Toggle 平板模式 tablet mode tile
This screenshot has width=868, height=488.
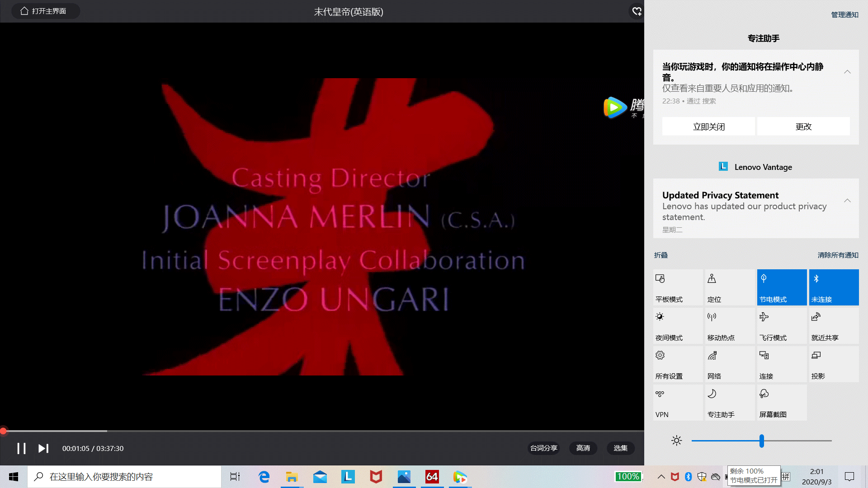(678, 287)
